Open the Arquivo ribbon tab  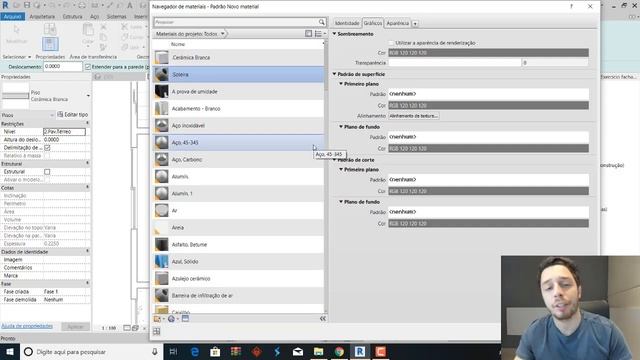[13, 16]
